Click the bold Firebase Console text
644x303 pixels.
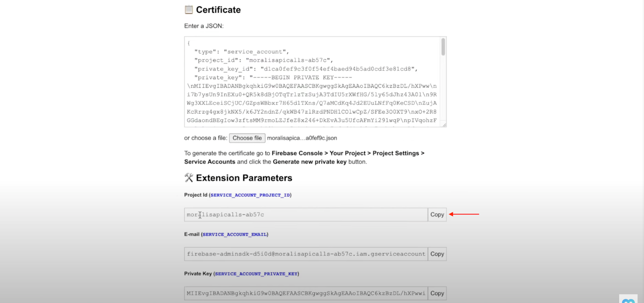pyautogui.click(x=297, y=153)
